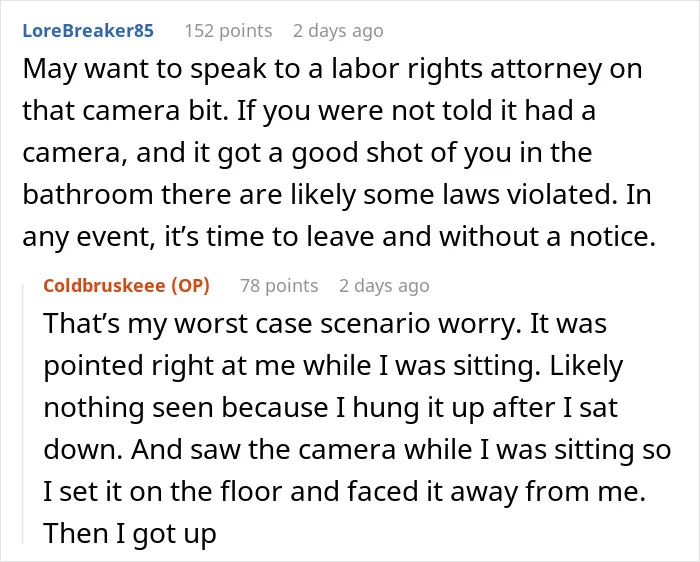Click the line starting 'that camera bit'

pyautogui.click(x=309, y=111)
